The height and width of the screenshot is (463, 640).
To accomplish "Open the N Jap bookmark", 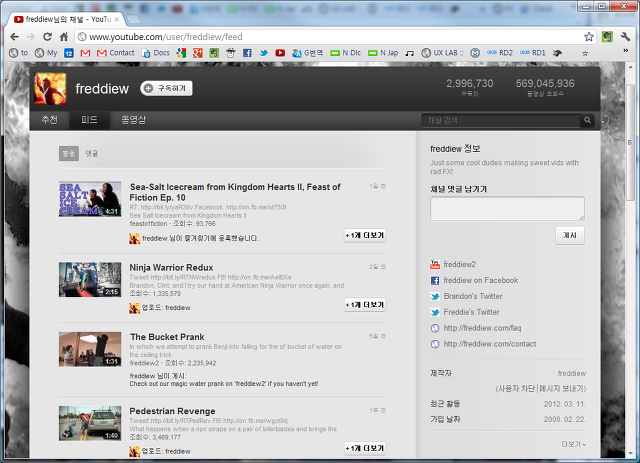I will click(x=383, y=53).
